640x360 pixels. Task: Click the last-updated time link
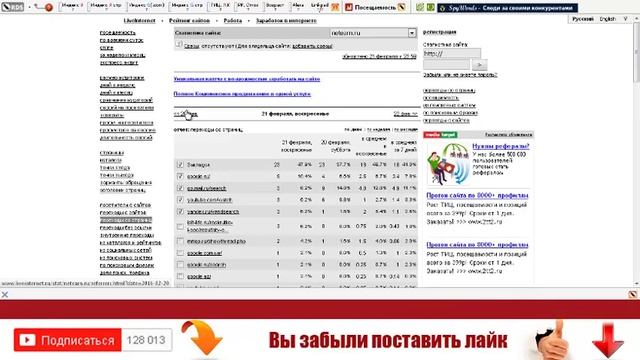click(x=379, y=57)
